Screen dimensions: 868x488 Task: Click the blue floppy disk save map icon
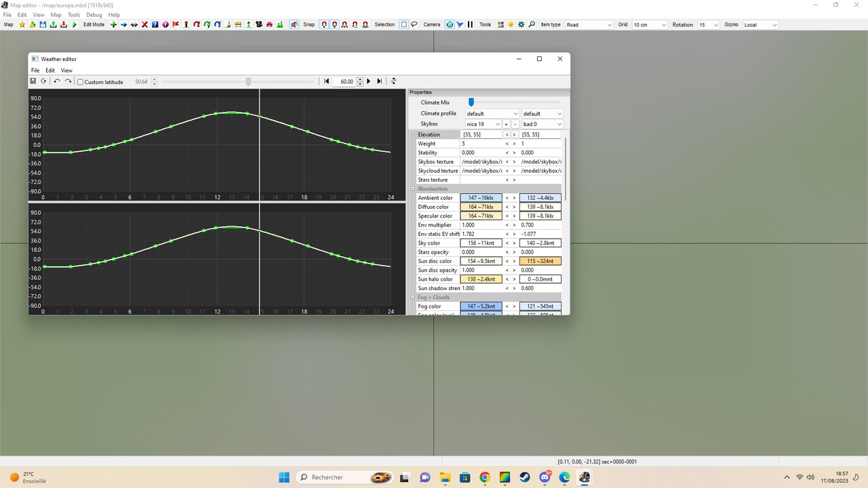point(43,24)
